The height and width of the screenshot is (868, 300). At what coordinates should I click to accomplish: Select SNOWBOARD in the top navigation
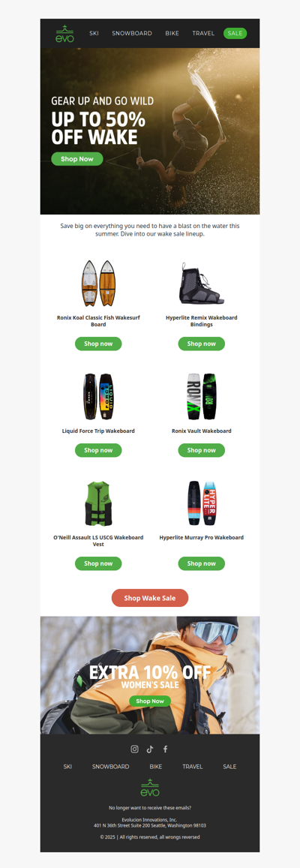tap(132, 33)
